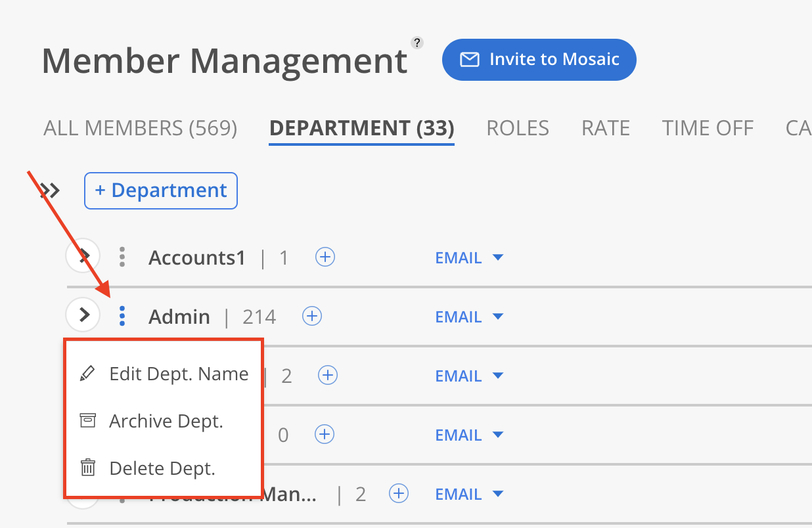Viewport: 812px width, 528px height.
Task: Click Invite to Mosaic button
Action: coord(539,60)
